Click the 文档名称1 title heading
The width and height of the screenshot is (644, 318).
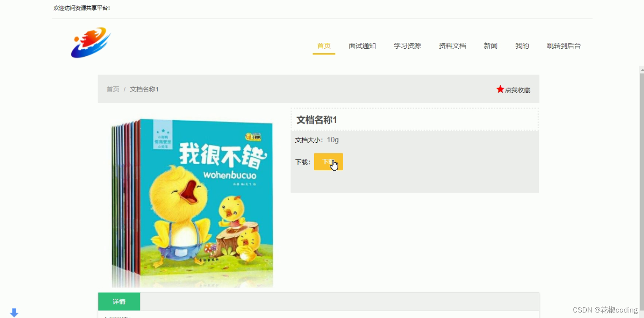tap(316, 120)
